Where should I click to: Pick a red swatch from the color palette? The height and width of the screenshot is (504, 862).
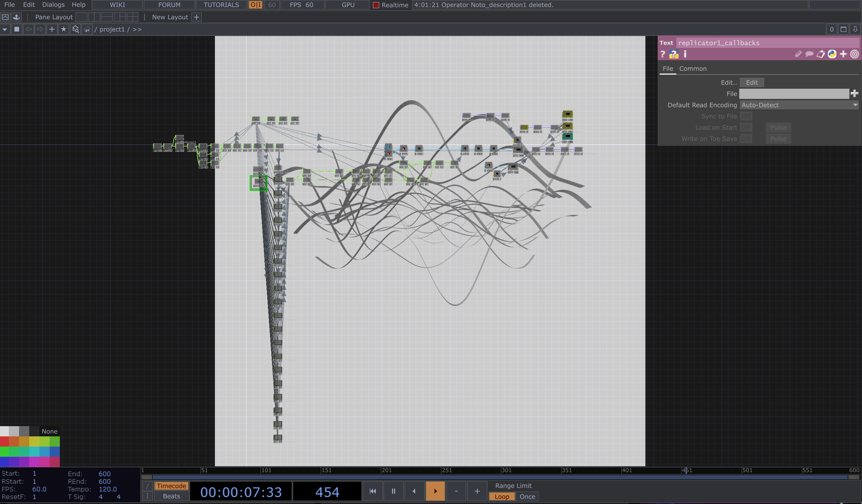[x=4, y=442]
